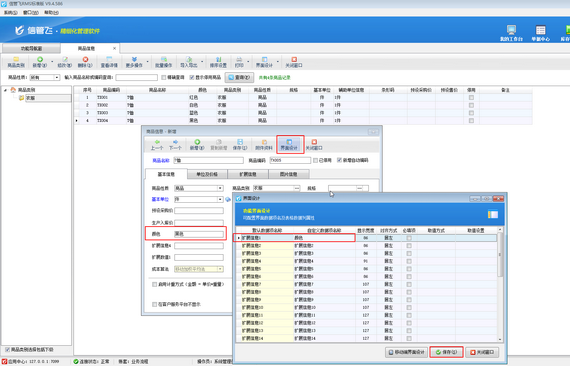Enable the 已停用 checkbox in the dialog

click(x=316, y=160)
